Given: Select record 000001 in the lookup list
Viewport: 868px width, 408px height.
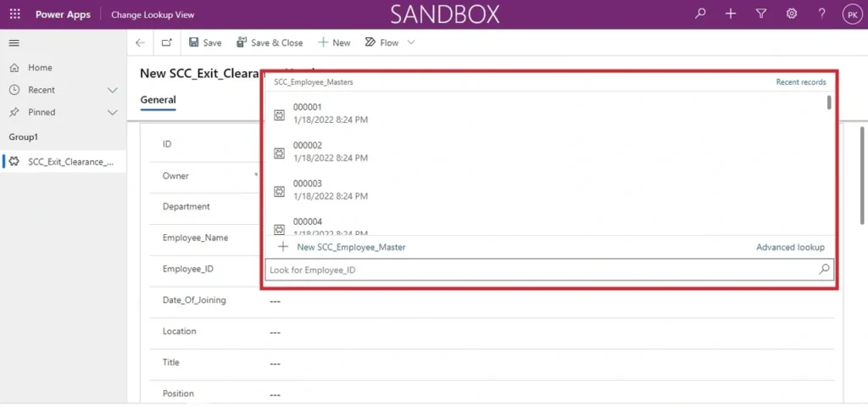Looking at the screenshot, I should click(x=545, y=113).
